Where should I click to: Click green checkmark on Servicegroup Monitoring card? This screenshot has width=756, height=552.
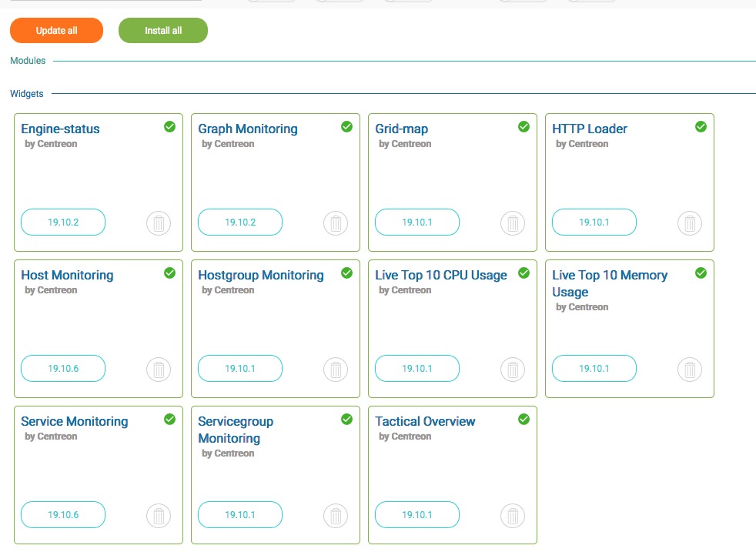point(346,420)
